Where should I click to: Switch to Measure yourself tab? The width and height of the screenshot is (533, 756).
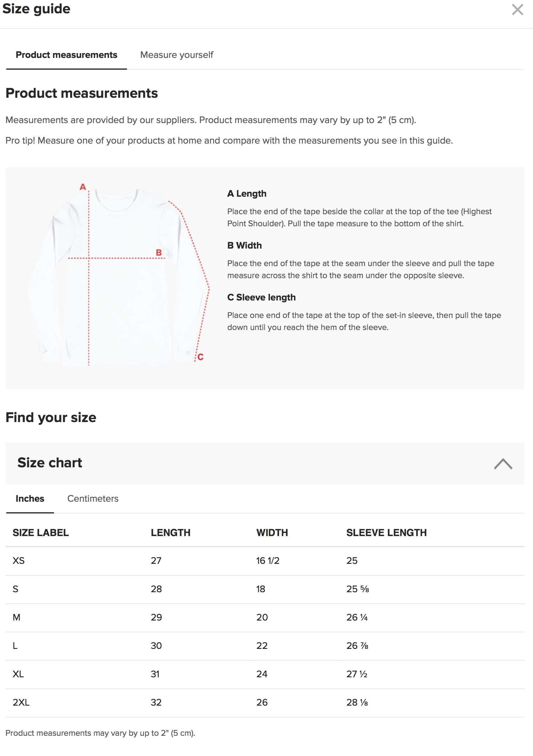(176, 55)
